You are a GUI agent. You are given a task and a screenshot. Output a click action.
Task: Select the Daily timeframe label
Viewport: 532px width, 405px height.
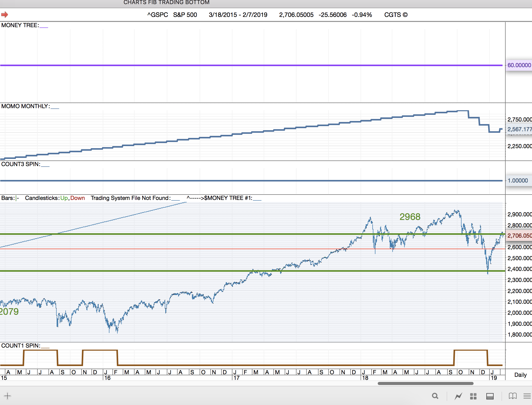tap(520, 375)
